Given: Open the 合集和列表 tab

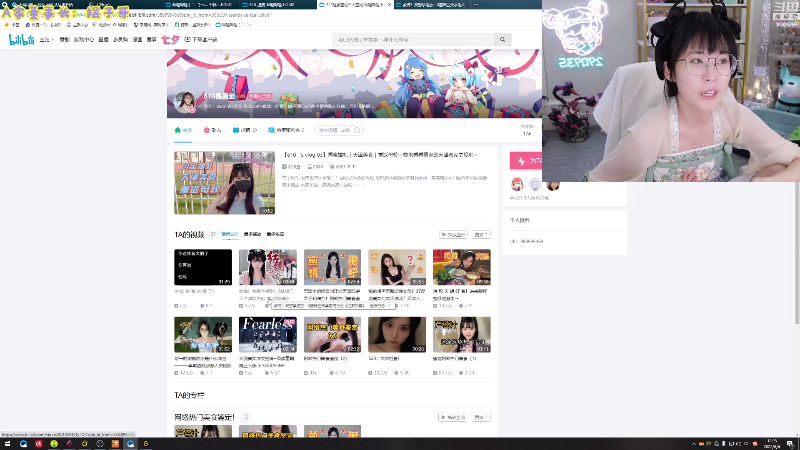Looking at the screenshot, I should 286,130.
